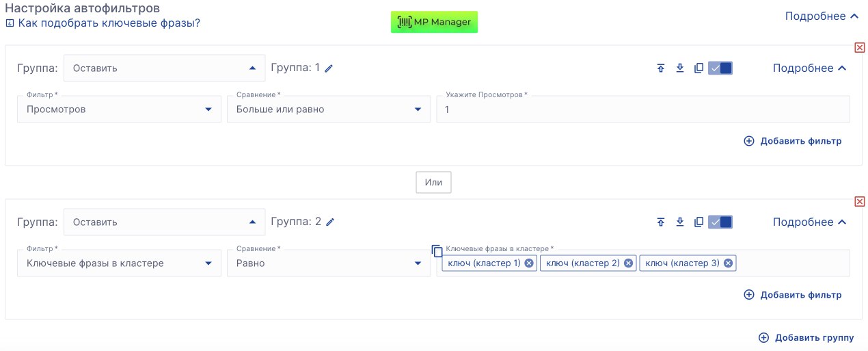Click the download icon in Group 1
The height and width of the screenshot is (351, 868).
pos(680,68)
